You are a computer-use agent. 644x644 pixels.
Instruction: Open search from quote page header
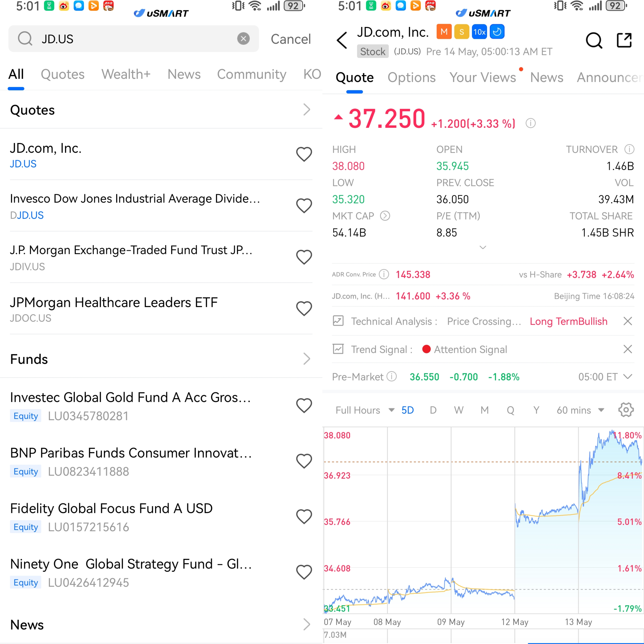pyautogui.click(x=594, y=40)
